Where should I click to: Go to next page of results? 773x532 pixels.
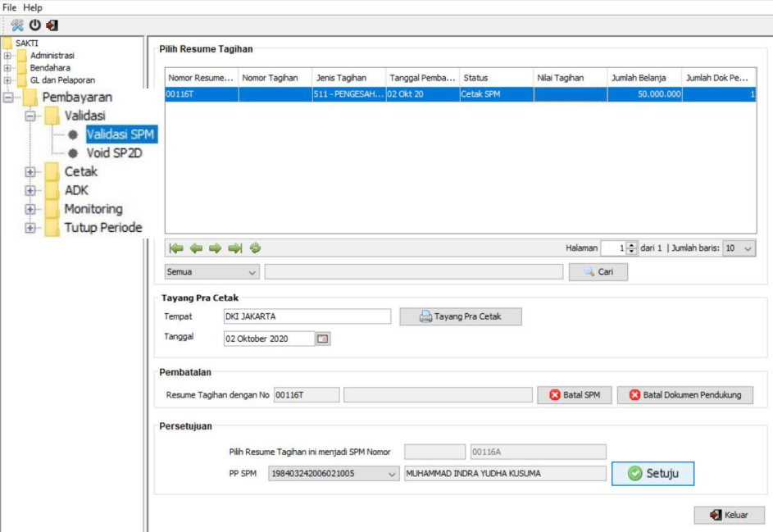coord(215,248)
